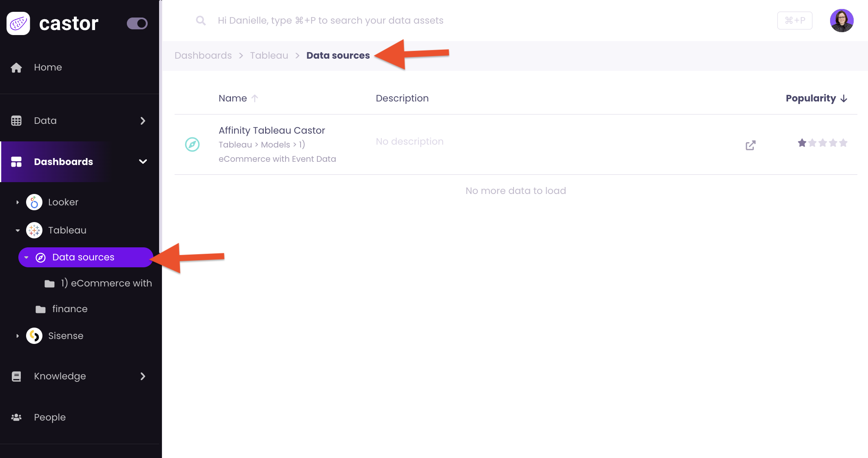Open the eCommerce folder in sidebar
Image resolution: width=868 pixels, height=458 pixels.
106,283
